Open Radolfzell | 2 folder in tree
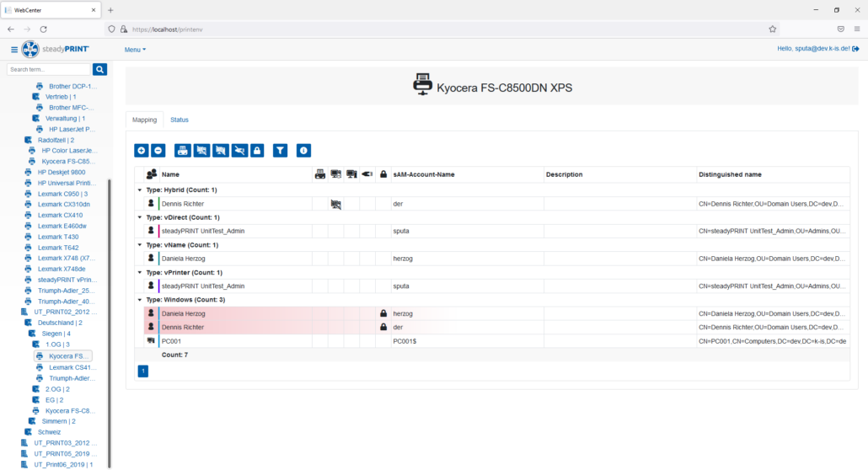 (x=56, y=140)
